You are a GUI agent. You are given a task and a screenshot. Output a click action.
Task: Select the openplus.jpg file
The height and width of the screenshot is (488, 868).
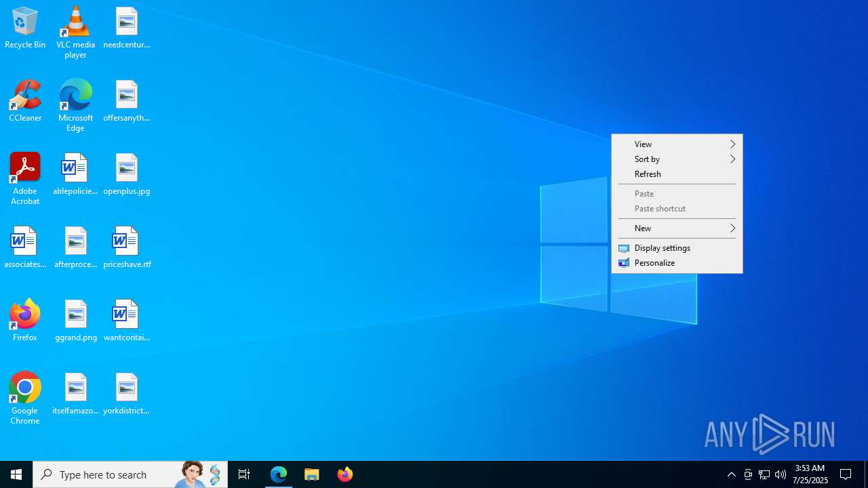[x=127, y=175]
